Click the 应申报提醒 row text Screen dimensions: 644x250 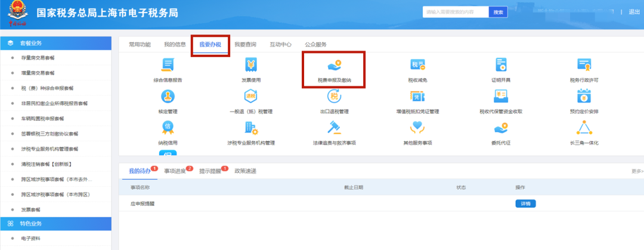click(x=143, y=204)
